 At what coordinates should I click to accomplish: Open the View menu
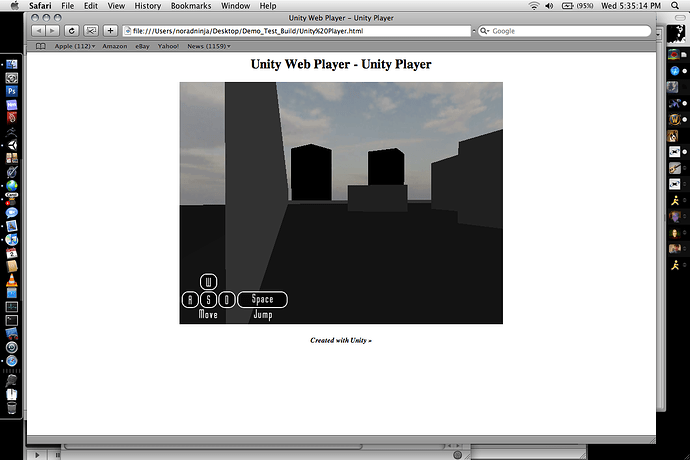116,6
